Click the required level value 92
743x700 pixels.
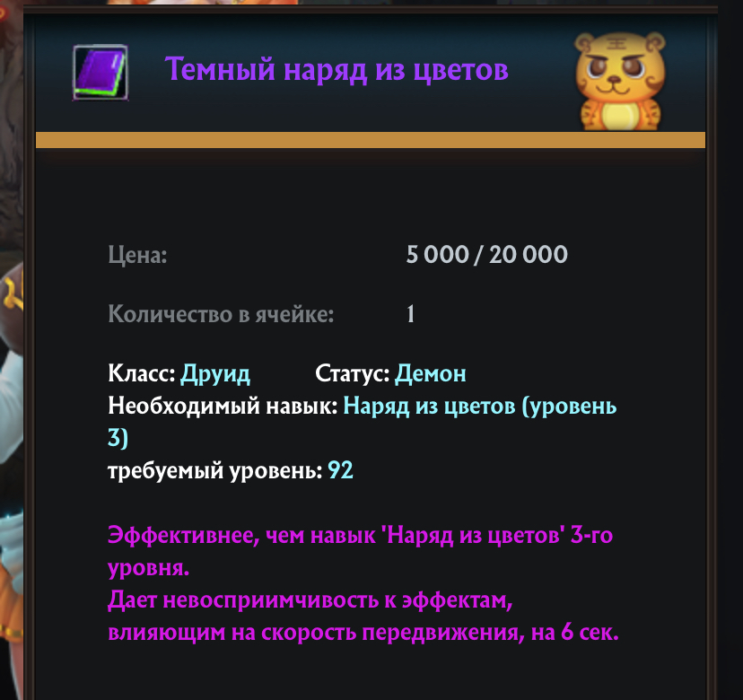(x=340, y=470)
